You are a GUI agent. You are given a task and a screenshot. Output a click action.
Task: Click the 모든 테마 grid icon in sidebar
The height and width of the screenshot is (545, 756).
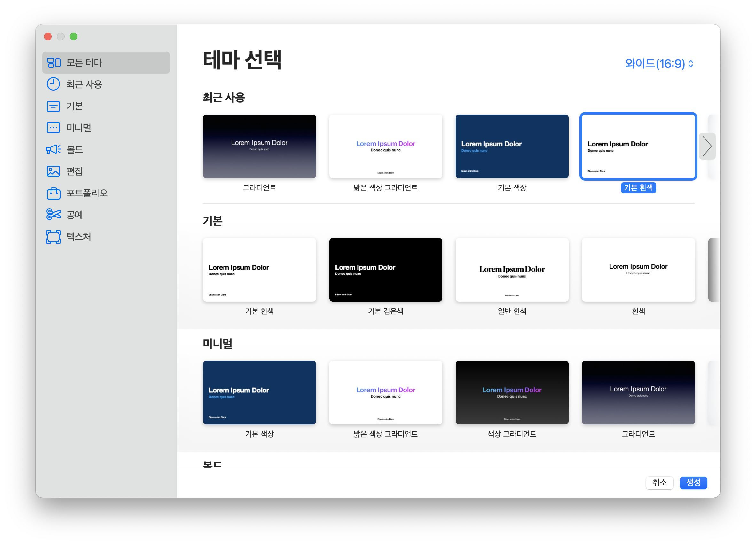tap(53, 62)
